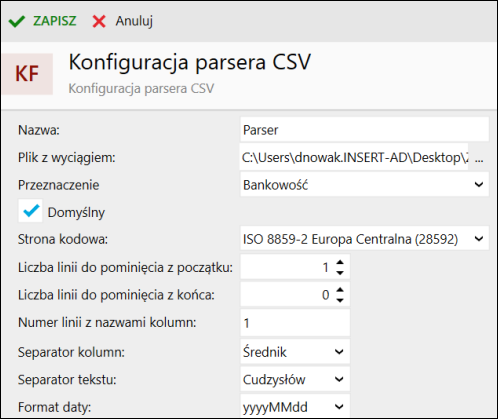
Task: Open the Separator kolumn dropdown
Action: (339, 352)
